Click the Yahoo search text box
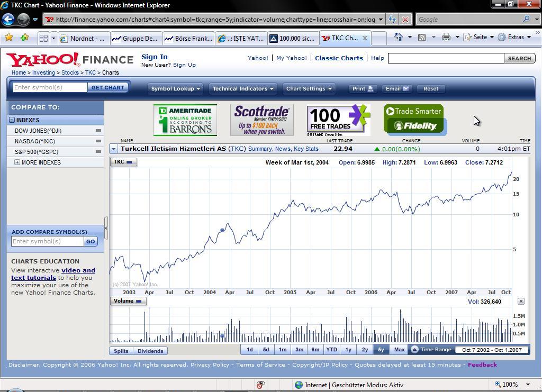 tap(446, 58)
